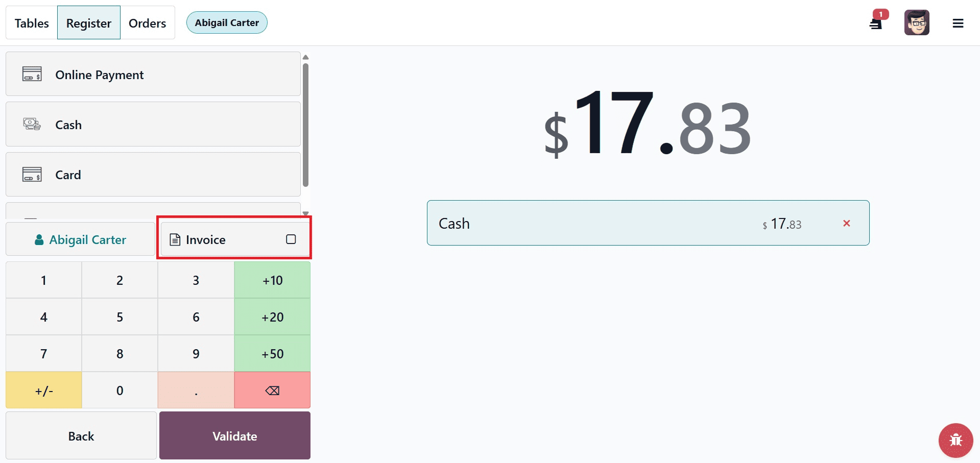
Task: Switch to the Orders tab
Action: 147,22
